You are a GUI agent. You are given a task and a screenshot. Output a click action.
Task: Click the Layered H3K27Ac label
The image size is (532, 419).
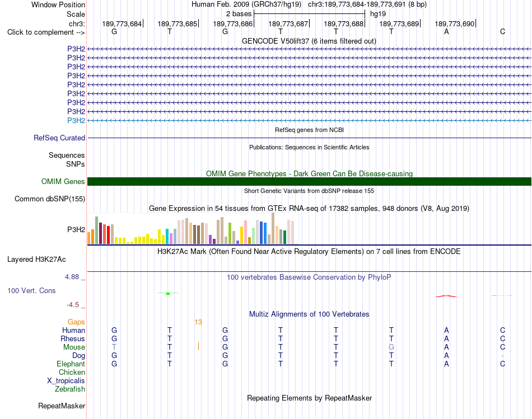[x=36, y=260]
